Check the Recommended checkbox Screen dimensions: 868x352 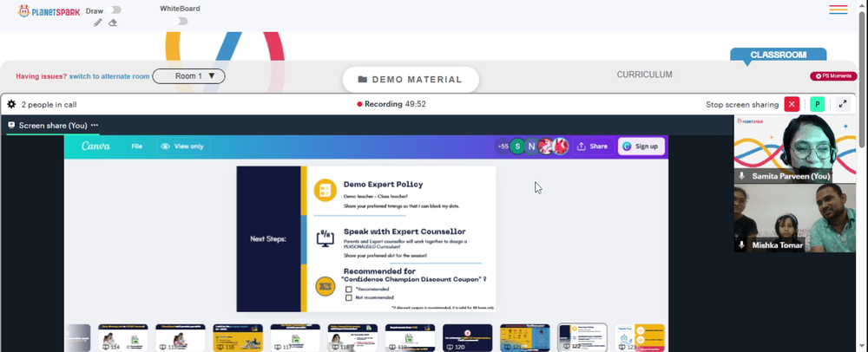(349, 289)
